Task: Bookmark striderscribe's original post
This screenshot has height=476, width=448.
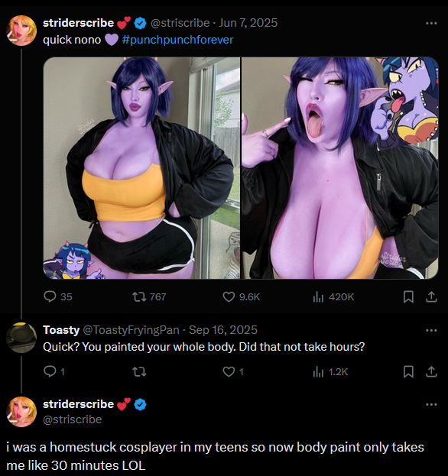Action: (408, 297)
